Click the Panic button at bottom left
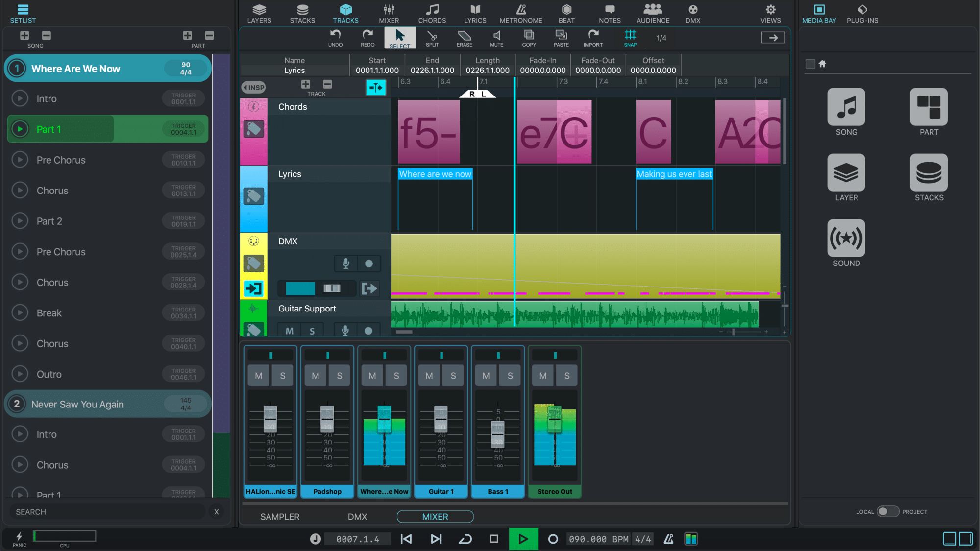Screen dimensions: 980x551 pyautogui.click(x=18, y=538)
